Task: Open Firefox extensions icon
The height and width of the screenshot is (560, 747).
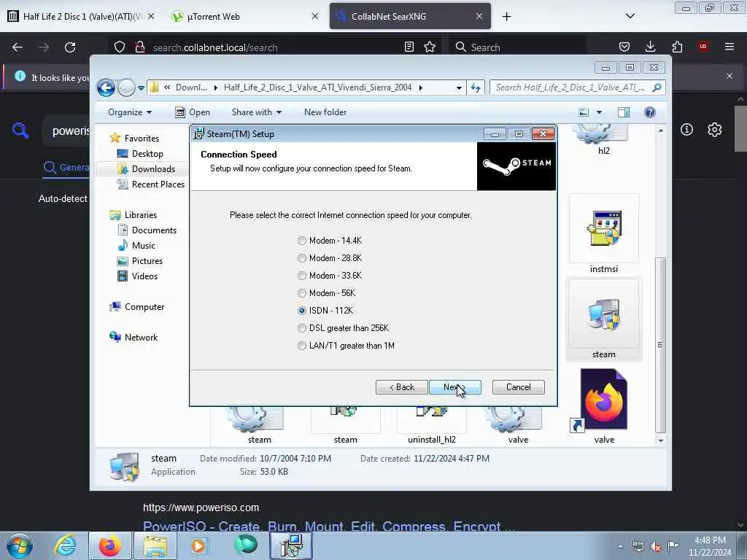Action: [677, 47]
